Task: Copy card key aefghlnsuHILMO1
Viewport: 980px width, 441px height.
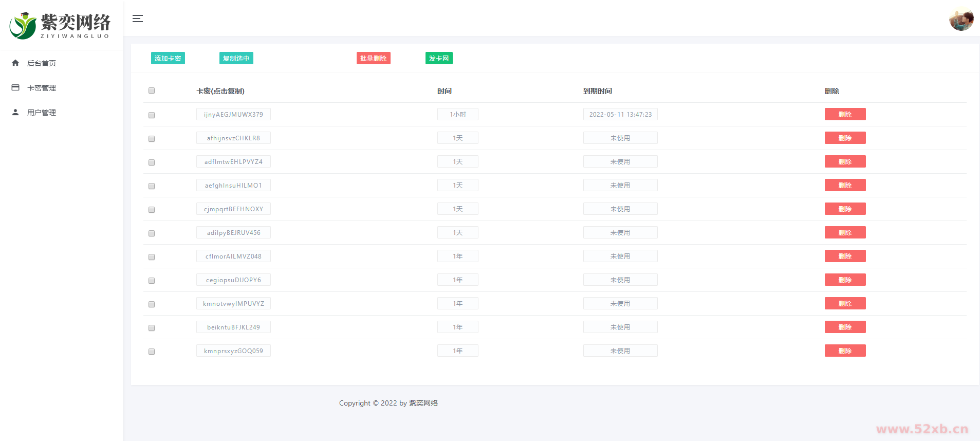Action: 233,185
